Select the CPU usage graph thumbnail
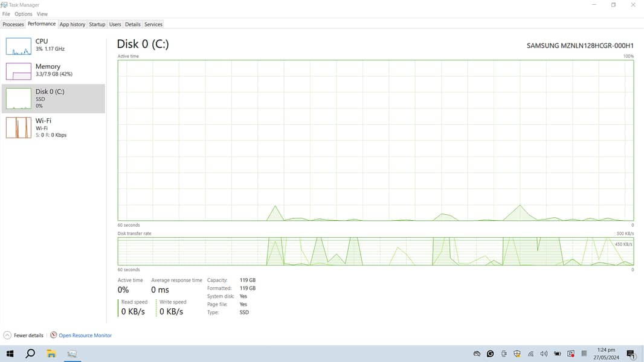This screenshot has height=362, width=644. pyautogui.click(x=18, y=46)
